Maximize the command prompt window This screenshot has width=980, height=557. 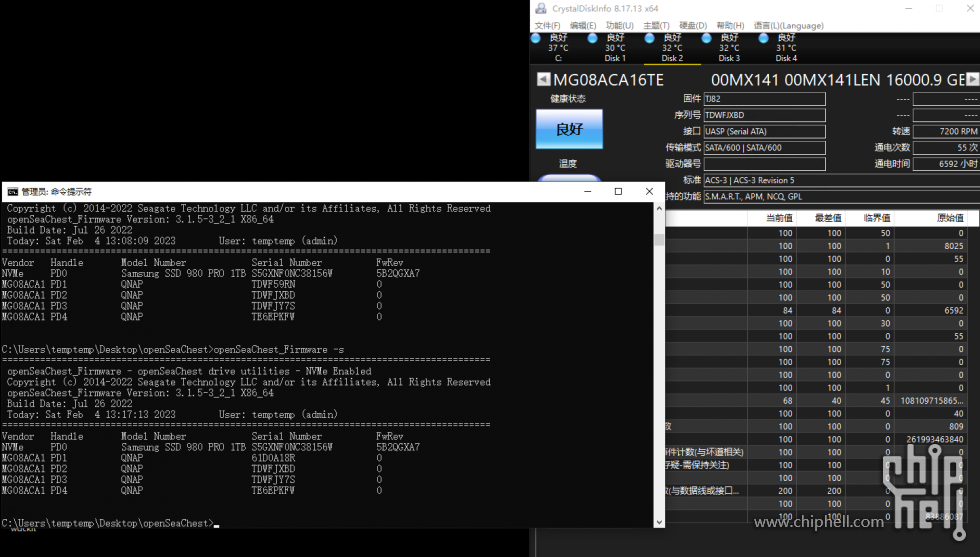pos(618,191)
